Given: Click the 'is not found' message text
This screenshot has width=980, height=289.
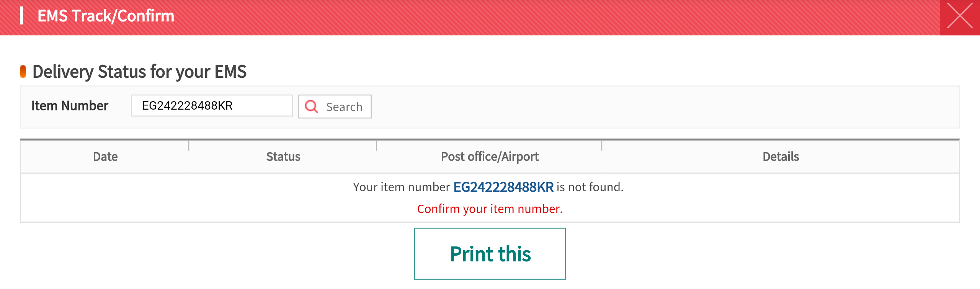Looking at the screenshot, I should coord(590,187).
